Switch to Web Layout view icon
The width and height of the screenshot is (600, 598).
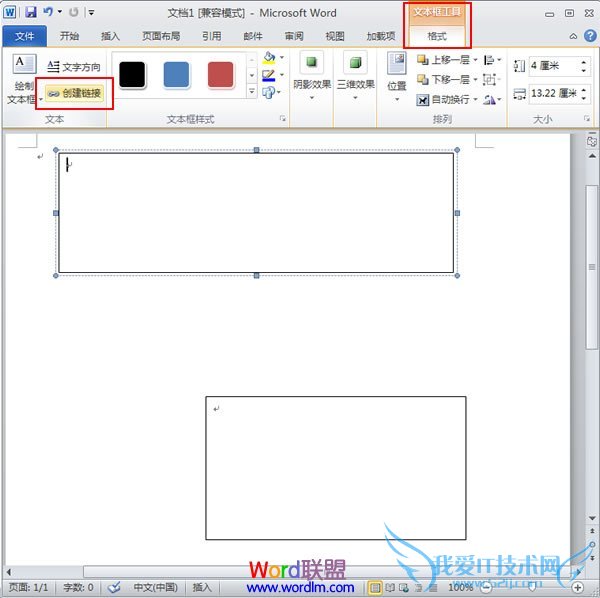(404, 587)
